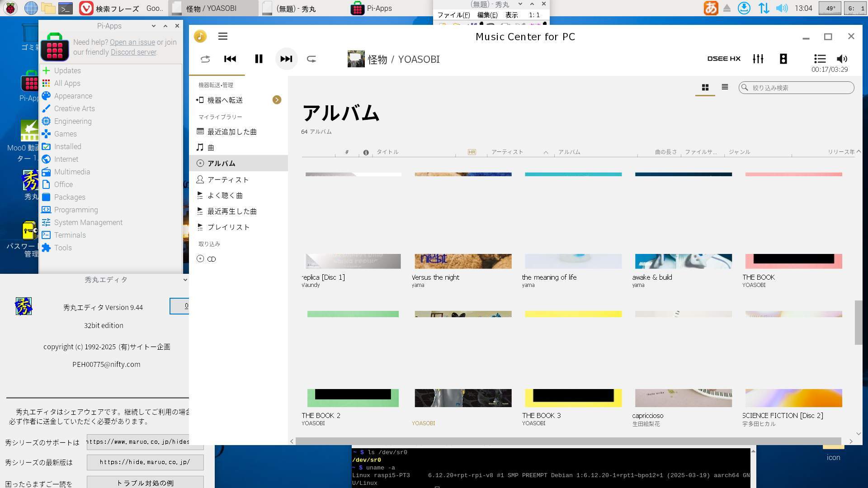Expand the transfer-to-device arrow button
Viewport: 868px width, 488px height.
pyautogui.click(x=277, y=100)
